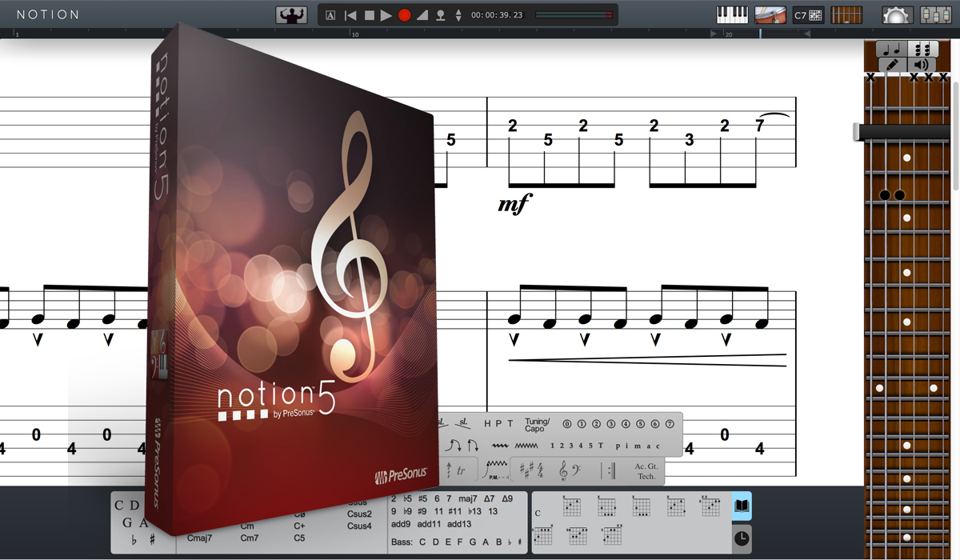Open Ac. Gt. Tech. palette

[x=646, y=471]
